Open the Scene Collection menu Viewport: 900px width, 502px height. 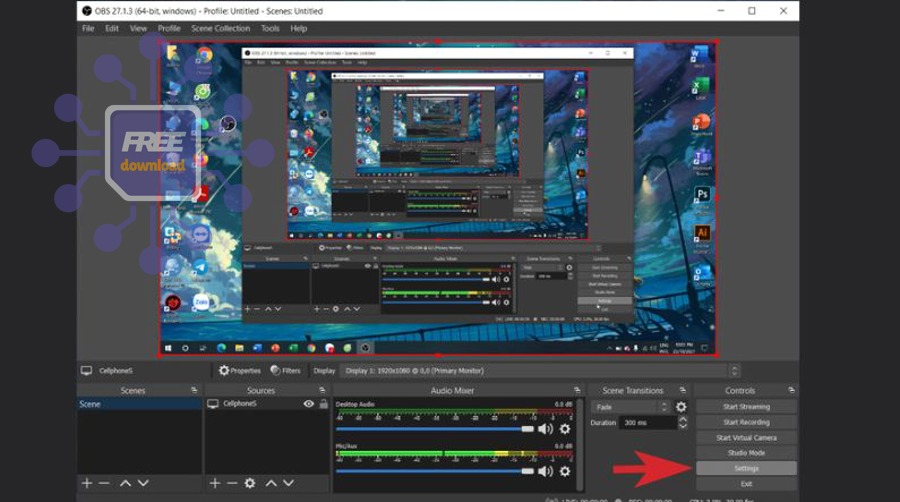pos(220,28)
